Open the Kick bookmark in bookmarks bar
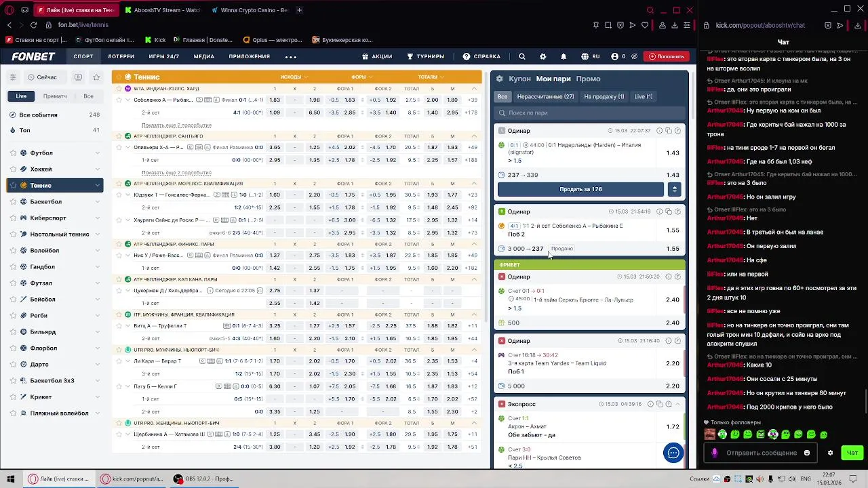Viewport: 868px width, 488px height. 155,40
